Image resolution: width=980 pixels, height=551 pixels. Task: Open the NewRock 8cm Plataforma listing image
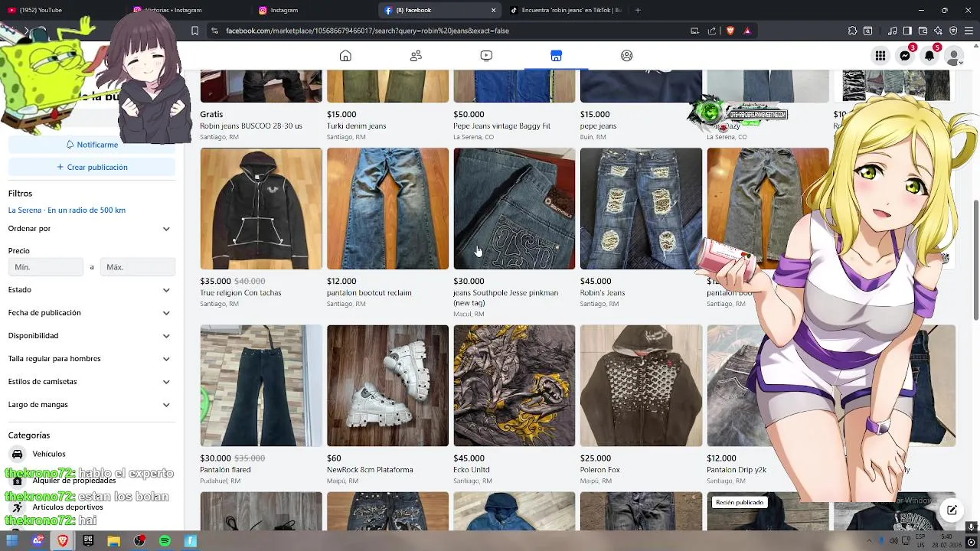point(387,386)
